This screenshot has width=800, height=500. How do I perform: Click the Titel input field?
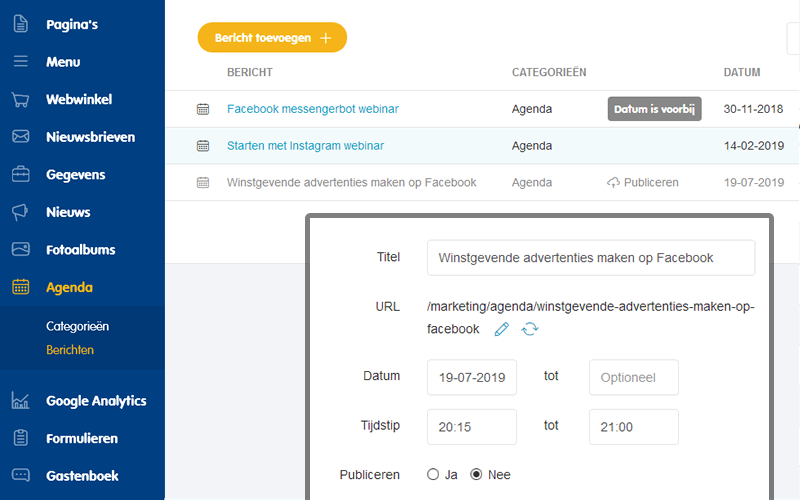591,258
